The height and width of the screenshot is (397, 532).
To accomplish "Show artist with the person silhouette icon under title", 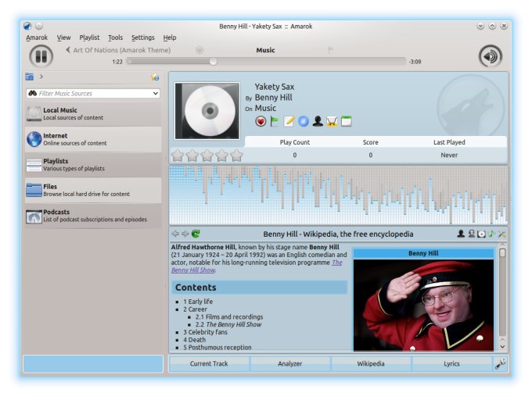I will [x=318, y=121].
